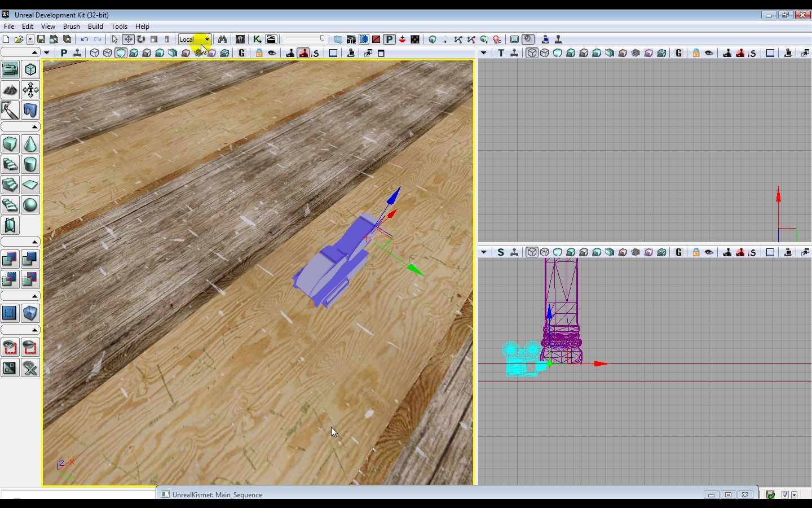Open side viewport options dropdown arrow
Screen dimensions: 812x508
(483, 252)
